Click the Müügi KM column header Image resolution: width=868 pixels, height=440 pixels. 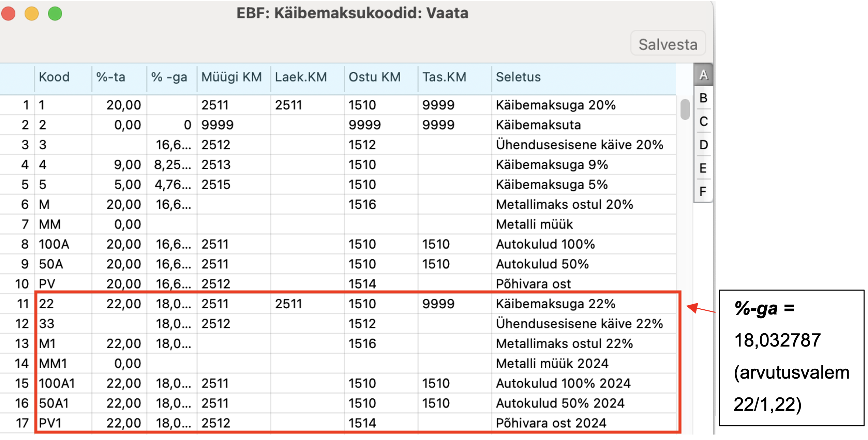234,77
